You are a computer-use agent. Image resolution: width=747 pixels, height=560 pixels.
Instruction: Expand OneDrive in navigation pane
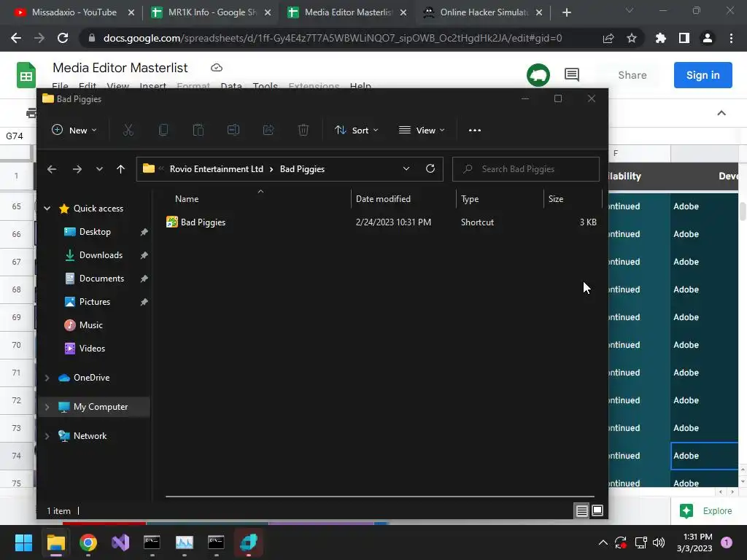click(47, 378)
